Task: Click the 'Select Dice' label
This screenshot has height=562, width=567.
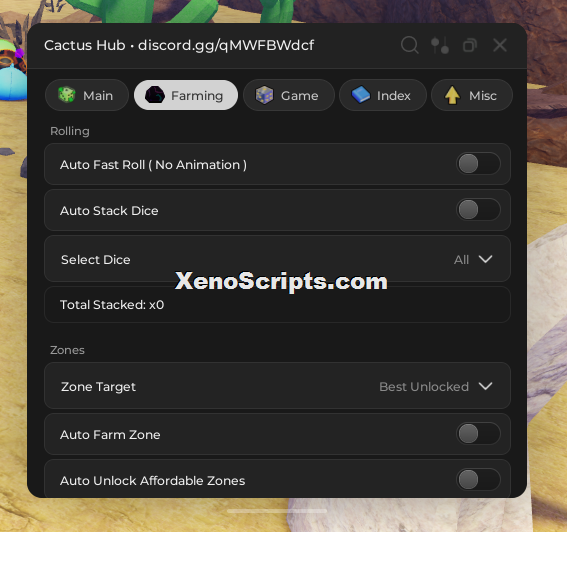Action: click(95, 260)
